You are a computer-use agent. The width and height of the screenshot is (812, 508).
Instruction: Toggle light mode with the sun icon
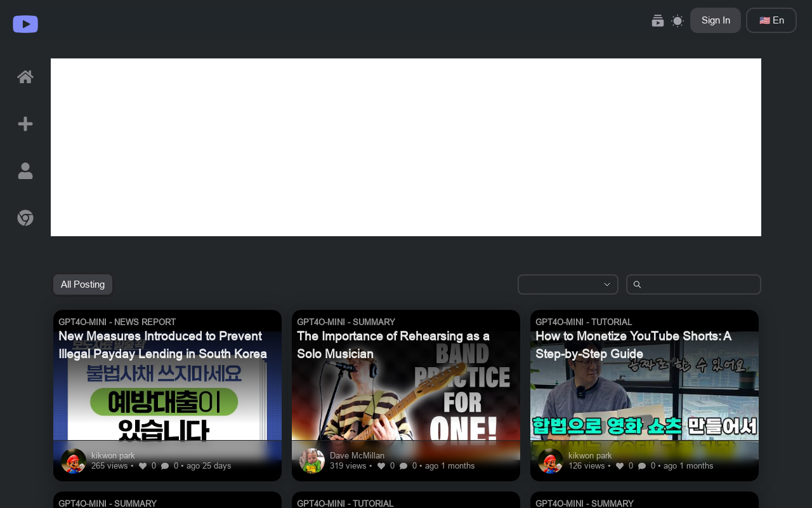click(x=678, y=21)
